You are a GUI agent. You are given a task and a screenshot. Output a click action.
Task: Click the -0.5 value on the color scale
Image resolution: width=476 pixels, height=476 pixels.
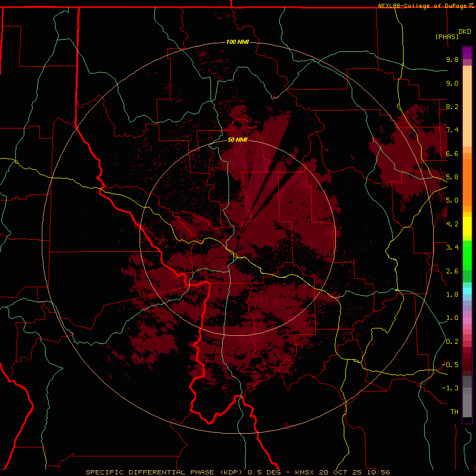pos(450,365)
